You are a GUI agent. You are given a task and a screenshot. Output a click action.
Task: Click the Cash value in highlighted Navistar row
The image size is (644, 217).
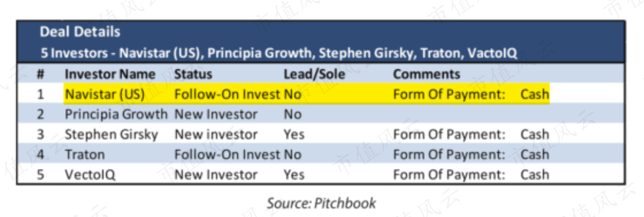coord(535,95)
